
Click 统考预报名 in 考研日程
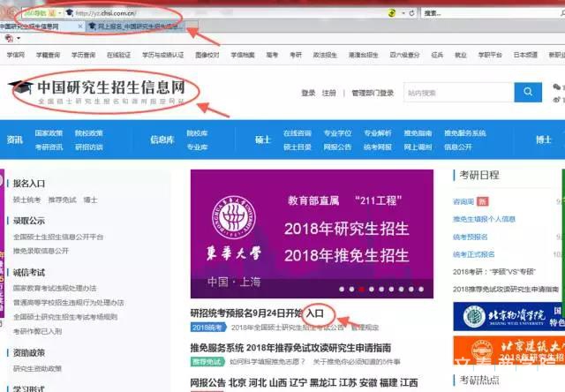[471, 237]
